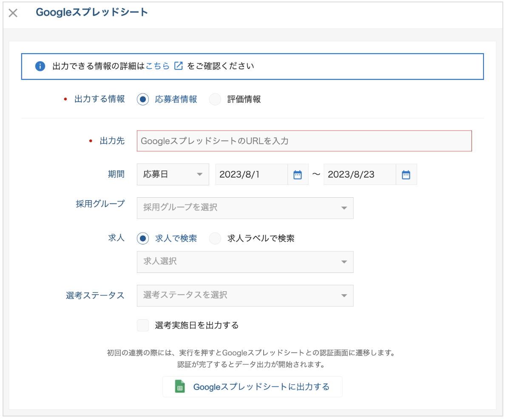
Task: Close the Googleスプレッドシート dialog with X
Action: (13, 13)
